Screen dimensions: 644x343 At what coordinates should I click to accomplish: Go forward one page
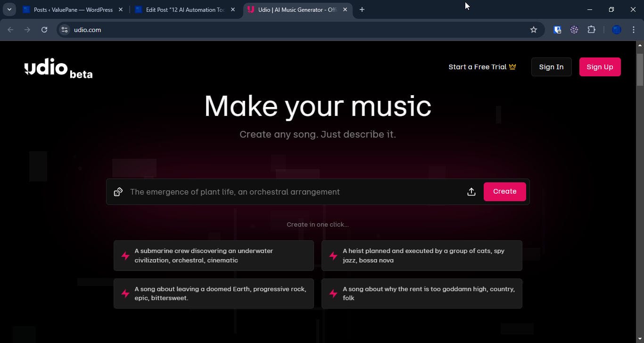tap(27, 30)
